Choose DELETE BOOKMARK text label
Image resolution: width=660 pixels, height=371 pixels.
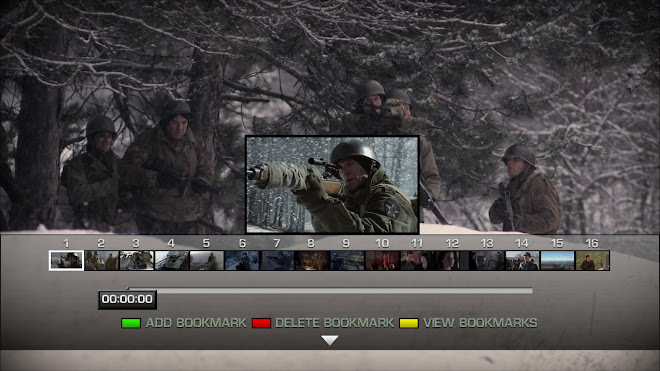point(335,323)
